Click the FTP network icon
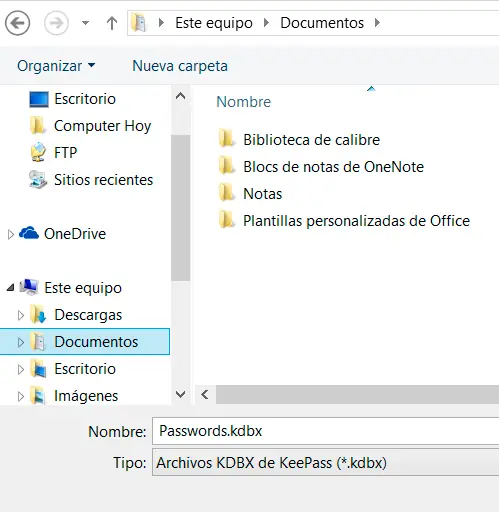The height and width of the screenshot is (512, 499). (x=38, y=152)
